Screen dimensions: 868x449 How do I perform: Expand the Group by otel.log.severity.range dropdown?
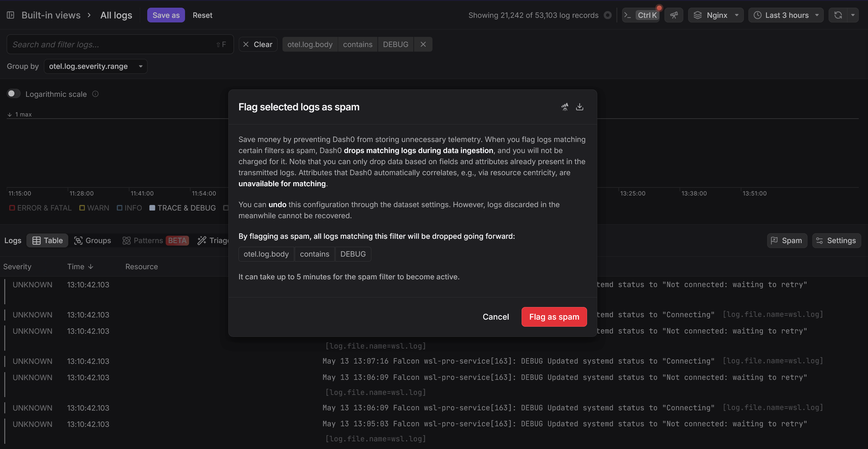click(x=96, y=66)
